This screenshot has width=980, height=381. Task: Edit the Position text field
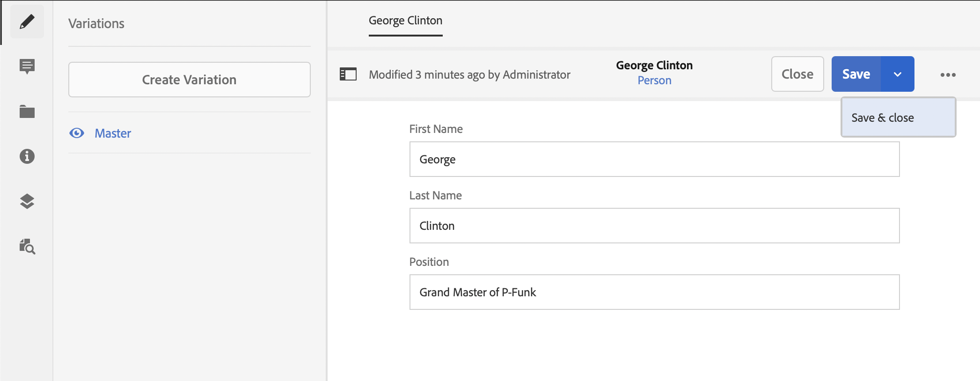(x=654, y=292)
